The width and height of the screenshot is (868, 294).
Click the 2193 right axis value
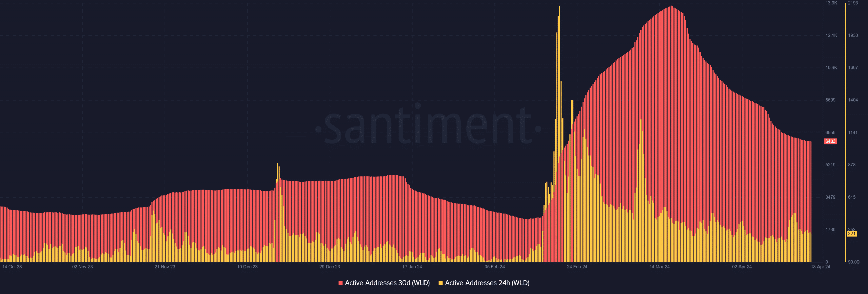click(x=853, y=3)
